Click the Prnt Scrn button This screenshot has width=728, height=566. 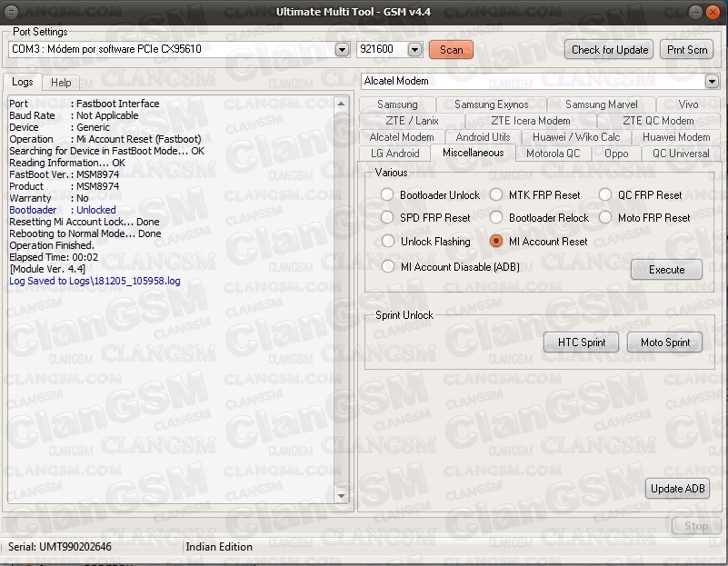[687, 50]
